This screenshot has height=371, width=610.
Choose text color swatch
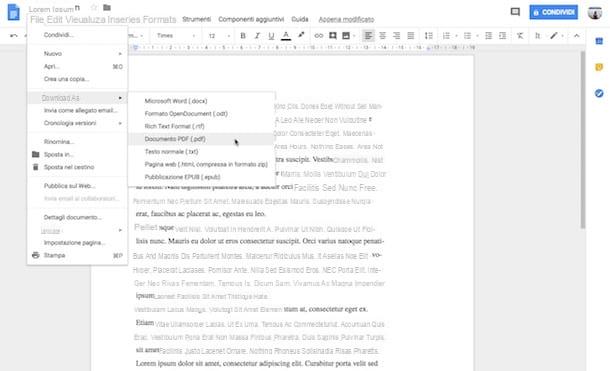pyautogui.click(x=286, y=36)
